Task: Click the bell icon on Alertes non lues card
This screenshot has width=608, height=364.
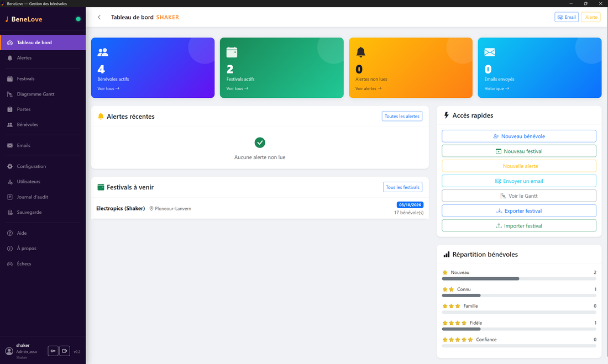Action: coord(360,52)
